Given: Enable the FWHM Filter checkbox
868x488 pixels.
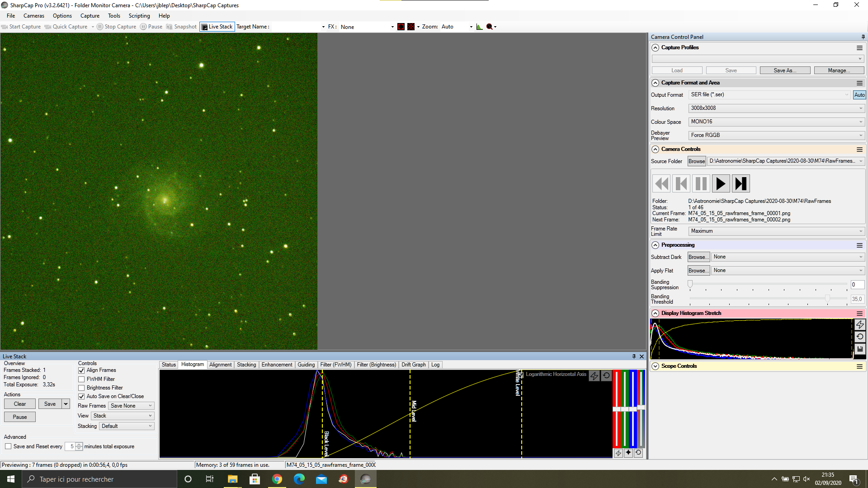Looking at the screenshot, I should click(x=81, y=380).
